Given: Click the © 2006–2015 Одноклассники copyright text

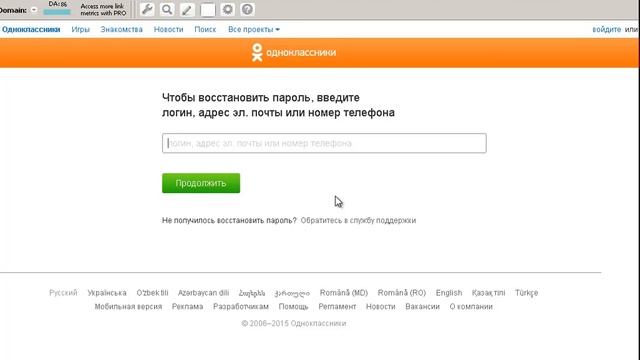Looking at the screenshot, I should (293, 323).
